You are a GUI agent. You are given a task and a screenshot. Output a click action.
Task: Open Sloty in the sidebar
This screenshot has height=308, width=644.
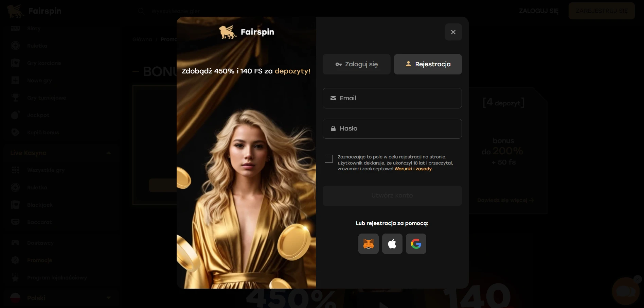point(34,29)
